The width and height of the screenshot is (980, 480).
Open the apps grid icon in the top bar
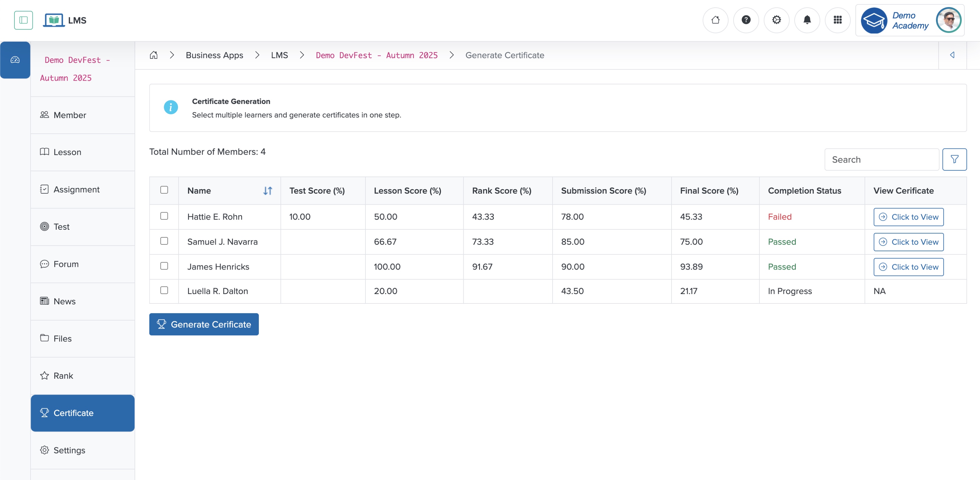click(838, 20)
